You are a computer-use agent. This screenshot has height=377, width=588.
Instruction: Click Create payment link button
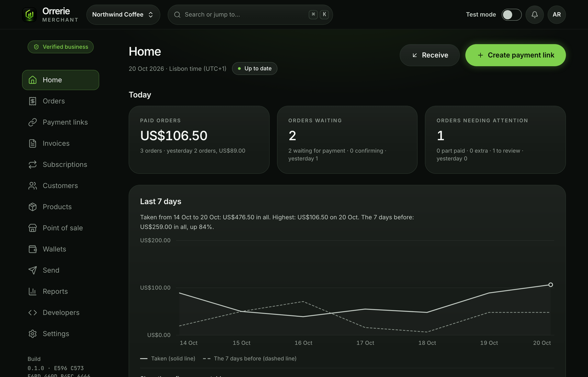(x=515, y=55)
